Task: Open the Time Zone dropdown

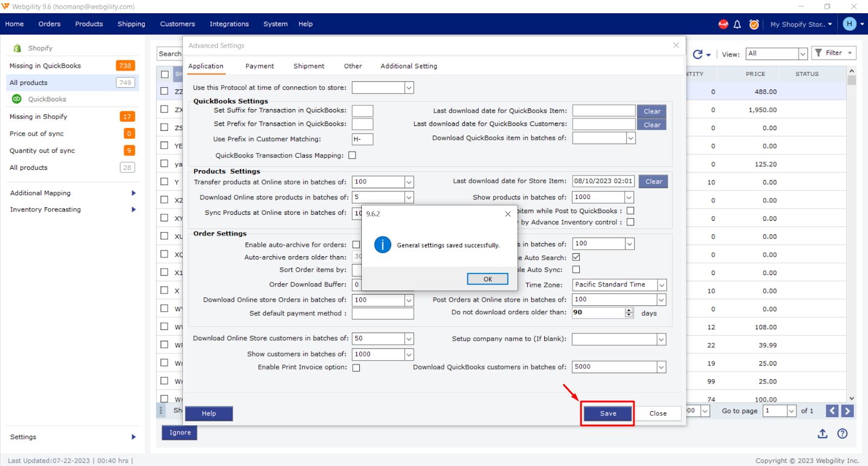Action: click(661, 285)
